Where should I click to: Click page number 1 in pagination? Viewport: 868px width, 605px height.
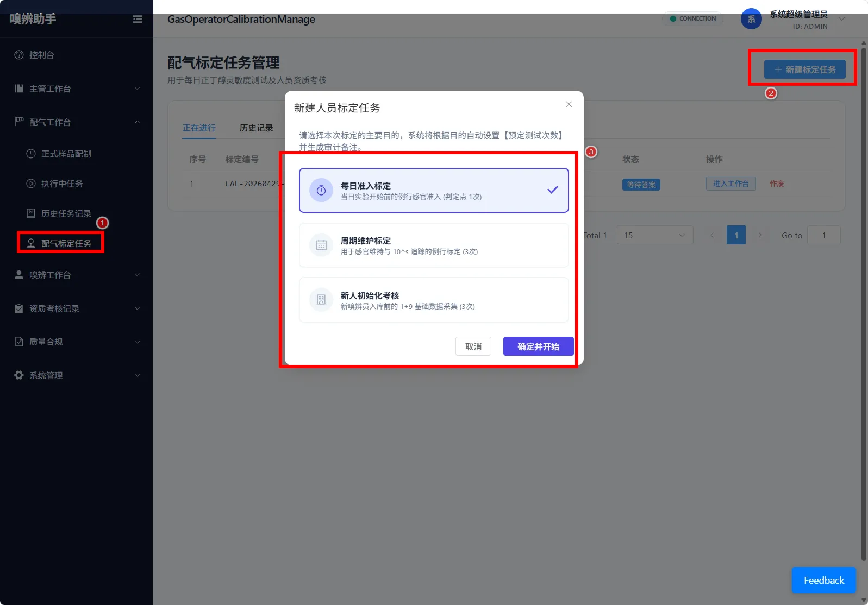coord(736,235)
